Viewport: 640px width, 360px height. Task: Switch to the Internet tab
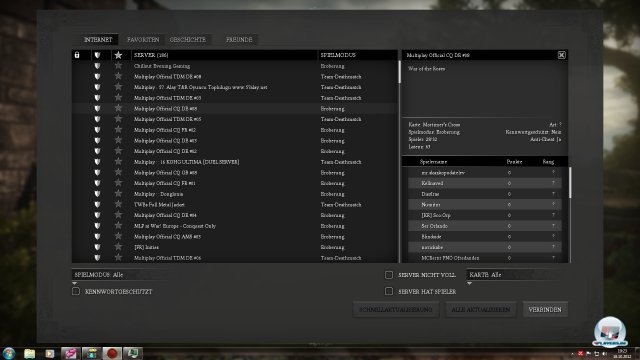tap(98, 40)
